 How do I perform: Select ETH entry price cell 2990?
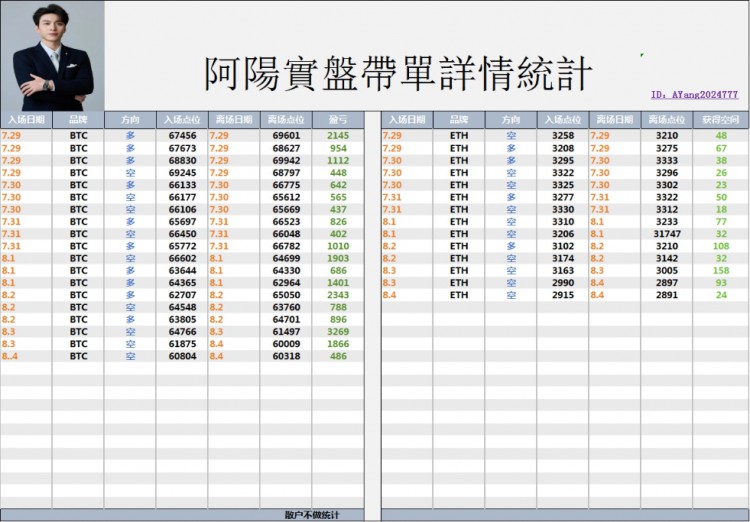point(562,283)
